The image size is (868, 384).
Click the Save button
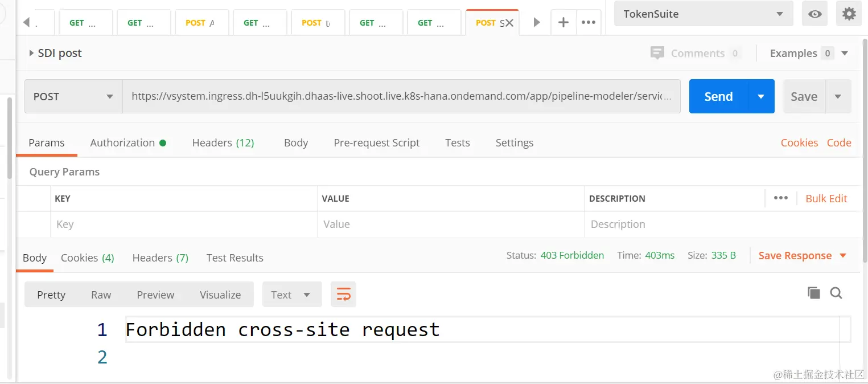pyautogui.click(x=804, y=96)
